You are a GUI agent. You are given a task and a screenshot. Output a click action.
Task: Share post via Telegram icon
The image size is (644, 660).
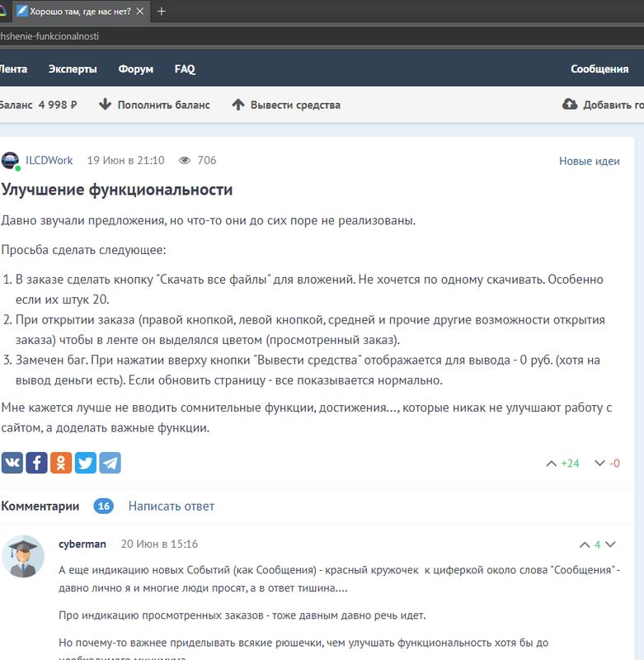tap(110, 463)
